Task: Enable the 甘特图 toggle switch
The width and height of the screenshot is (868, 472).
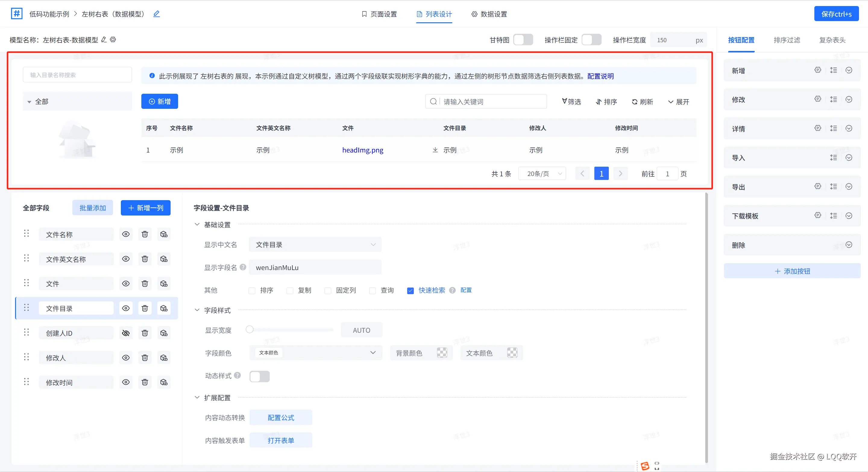Action: [x=523, y=40]
